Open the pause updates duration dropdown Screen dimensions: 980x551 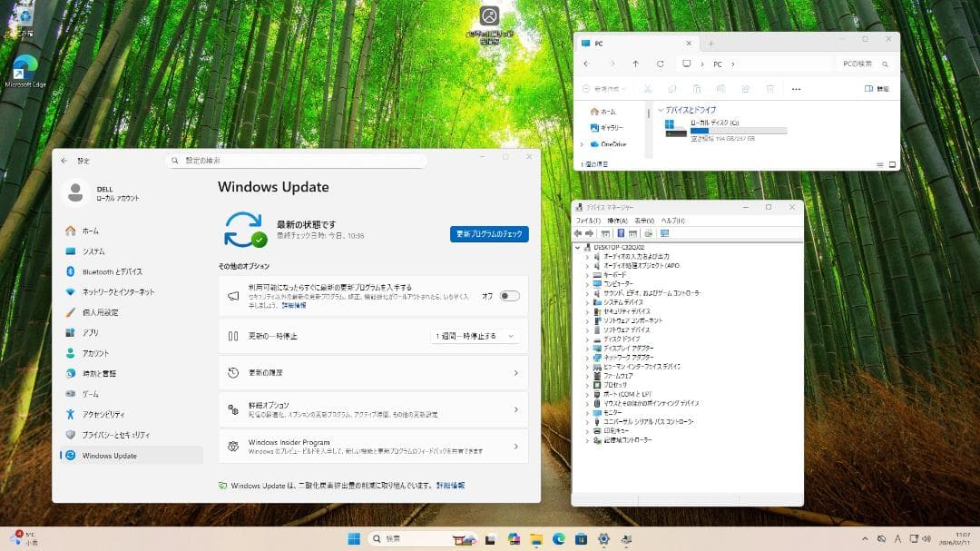(475, 337)
